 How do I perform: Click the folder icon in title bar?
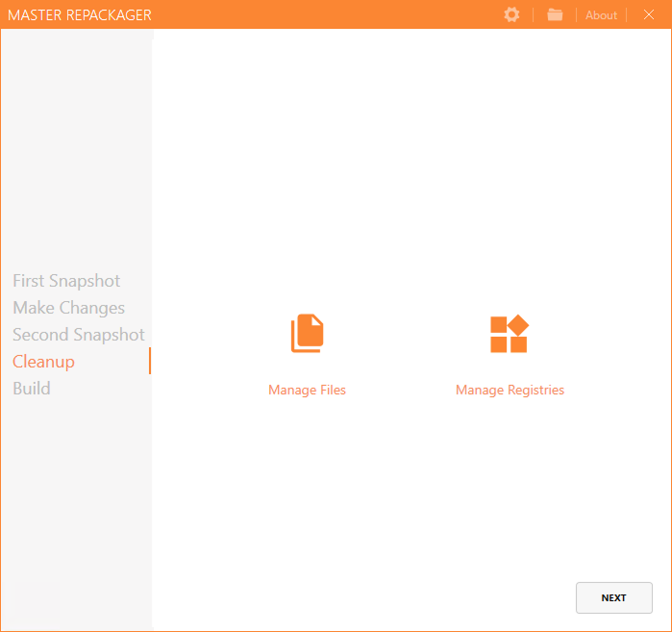[555, 14]
